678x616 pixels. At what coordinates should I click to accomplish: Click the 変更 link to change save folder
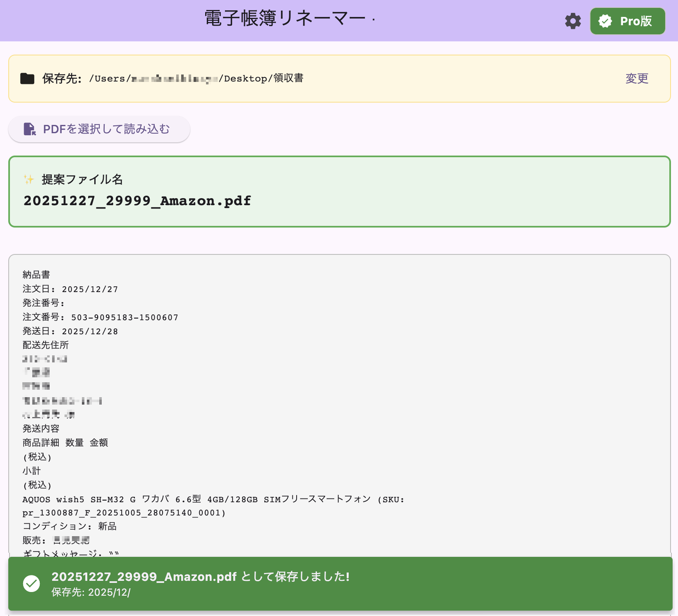[x=637, y=79]
